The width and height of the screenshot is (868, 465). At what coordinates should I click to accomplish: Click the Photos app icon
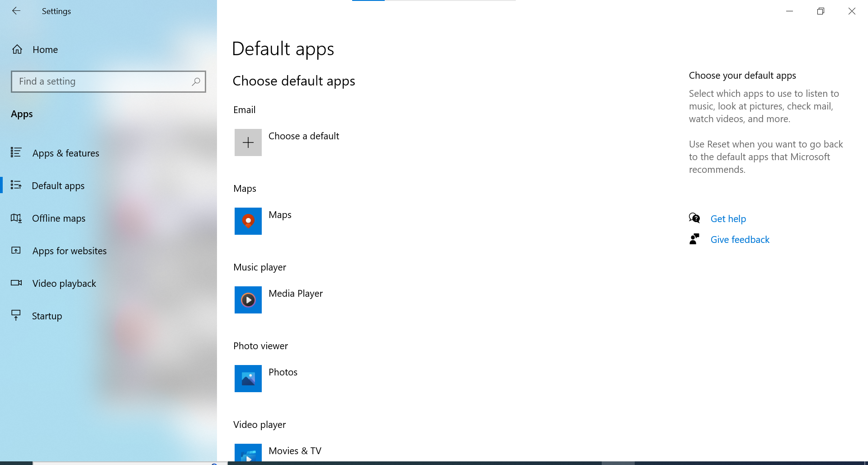(x=248, y=379)
